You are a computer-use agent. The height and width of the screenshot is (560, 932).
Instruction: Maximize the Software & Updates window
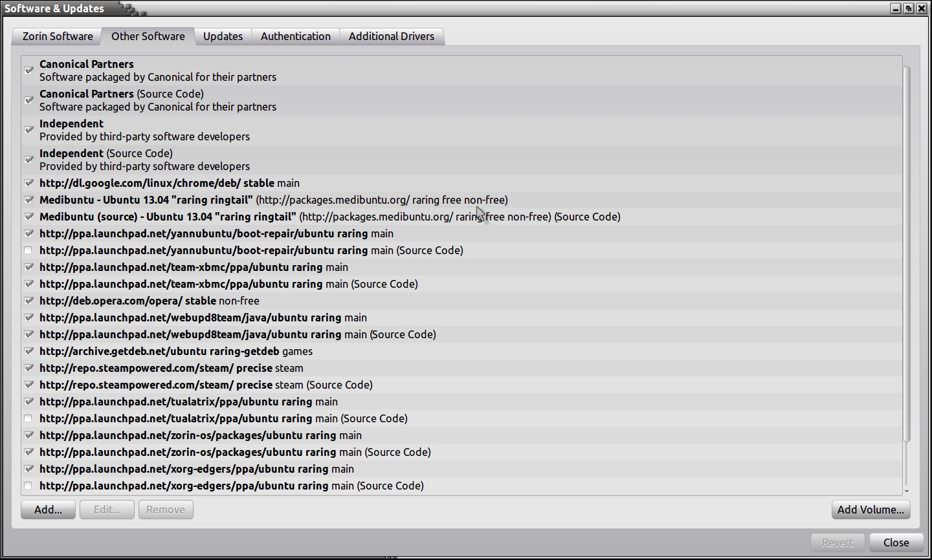(x=909, y=8)
